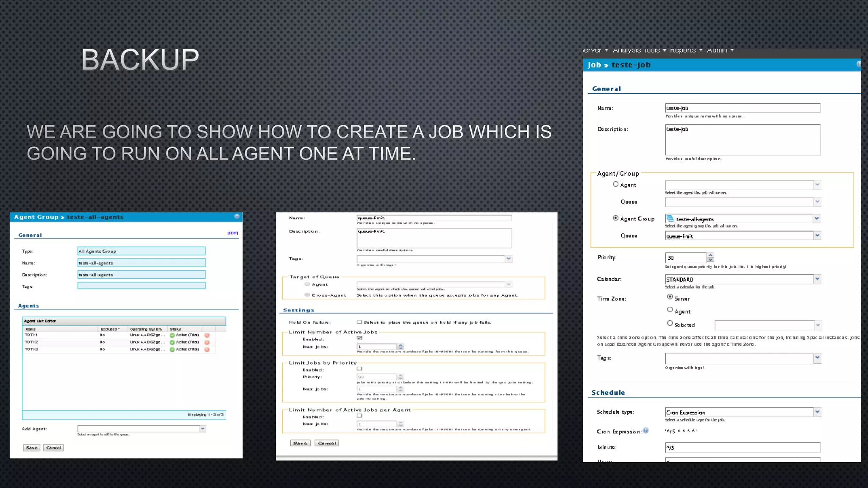
Task: Open Agent dropdown in Job Agent/Group
Action: (x=817, y=185)
